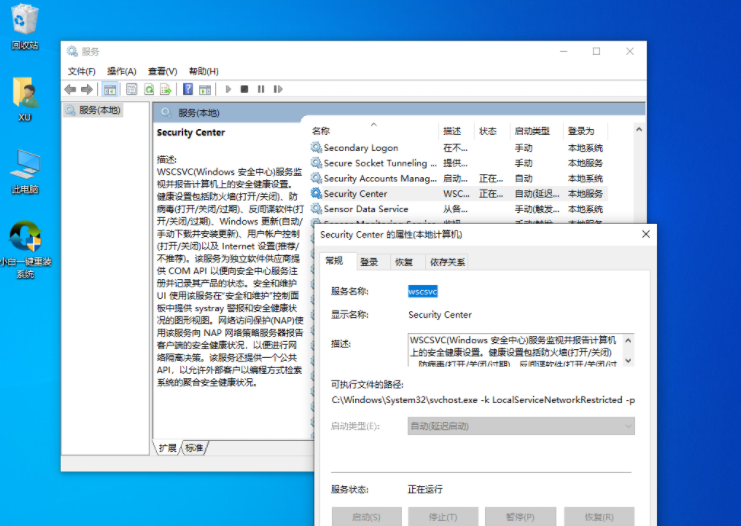
Task: Click the Stop Service square icon
Action: pyautogui.click(x=244, y=89)
